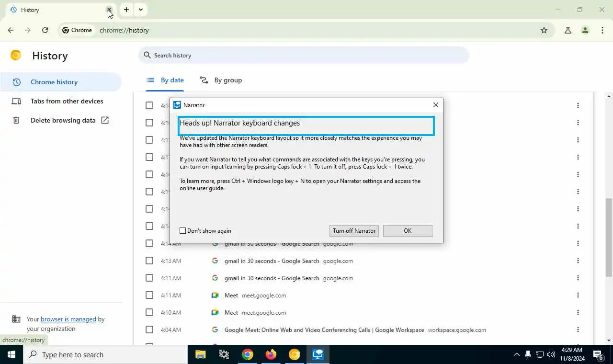Close the Narrator dialog with its X

(x=435, y=105)
